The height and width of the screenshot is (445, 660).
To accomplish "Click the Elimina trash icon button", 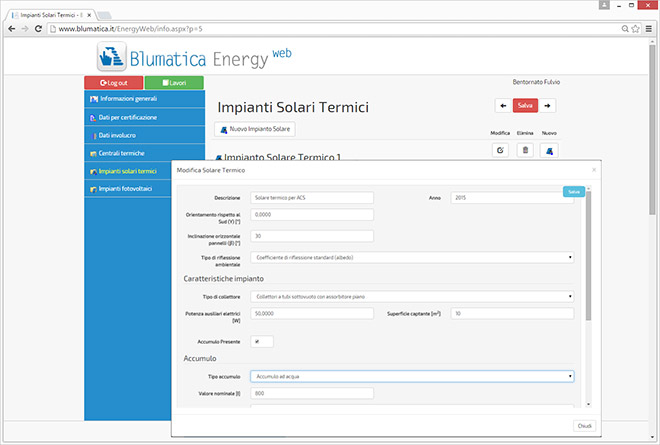I will tap(525, 150).
